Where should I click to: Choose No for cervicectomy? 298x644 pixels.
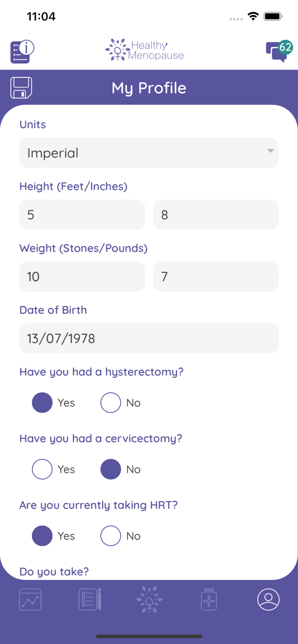(111, 469)
